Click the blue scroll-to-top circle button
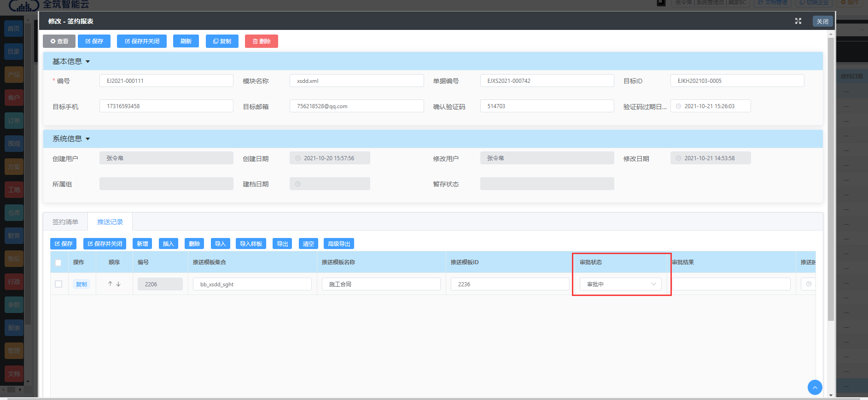Screen dimensions: 868x400 [815, 387]
